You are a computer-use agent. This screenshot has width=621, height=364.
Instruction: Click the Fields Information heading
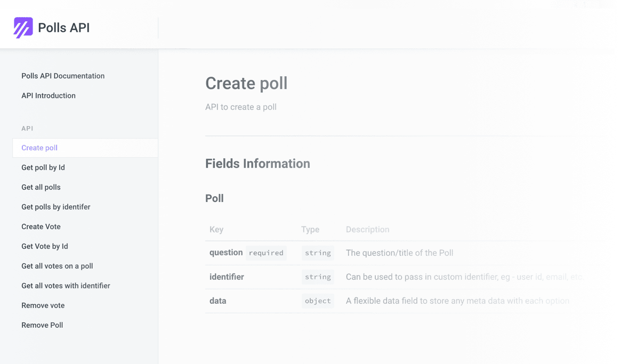point(257,164)
